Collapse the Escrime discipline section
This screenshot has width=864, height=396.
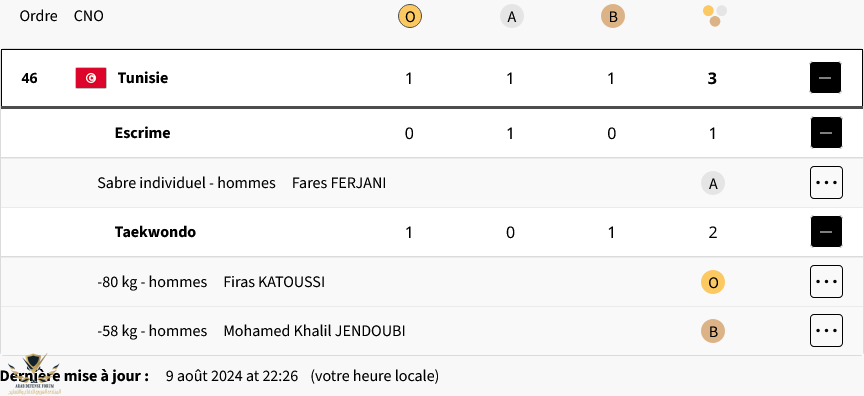click(x=826, y=133)
